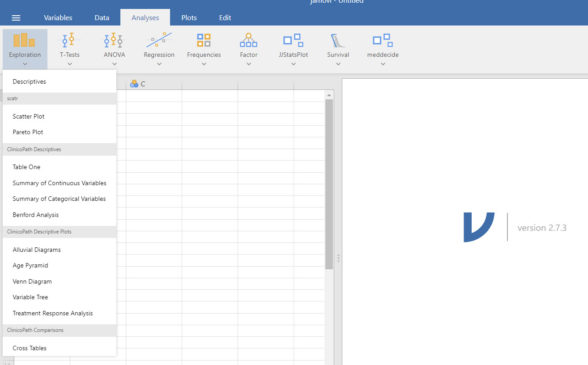Expand the ANOVA dropdown chevron
The image size is (588, 365).
[x=115, y=64]
